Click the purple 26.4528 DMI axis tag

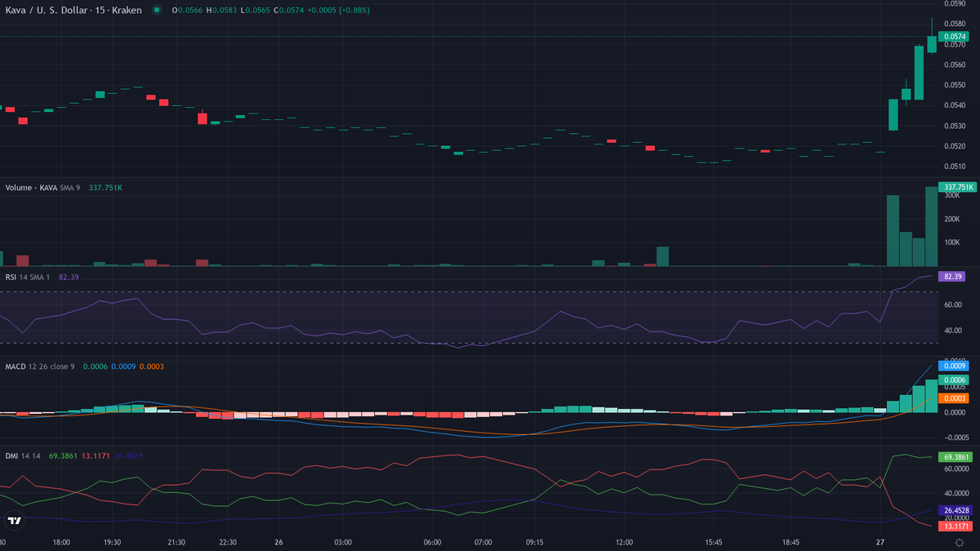coord(955,510)
